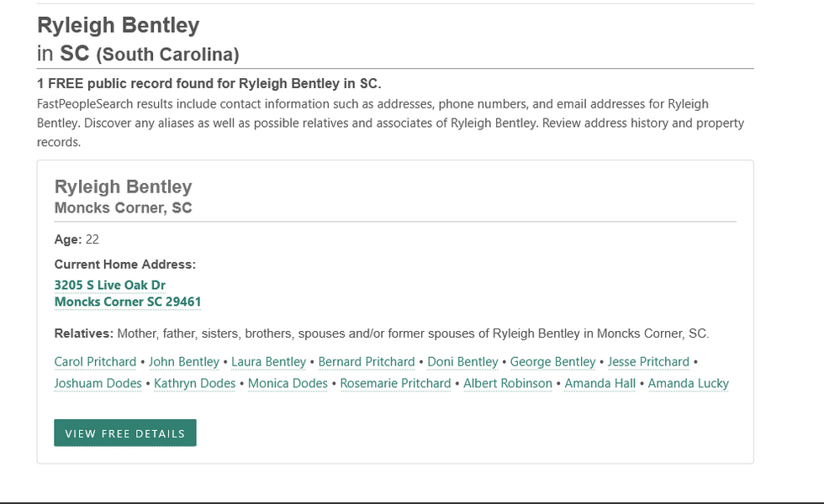Open Amanda Hall relative link

point(600,384)
